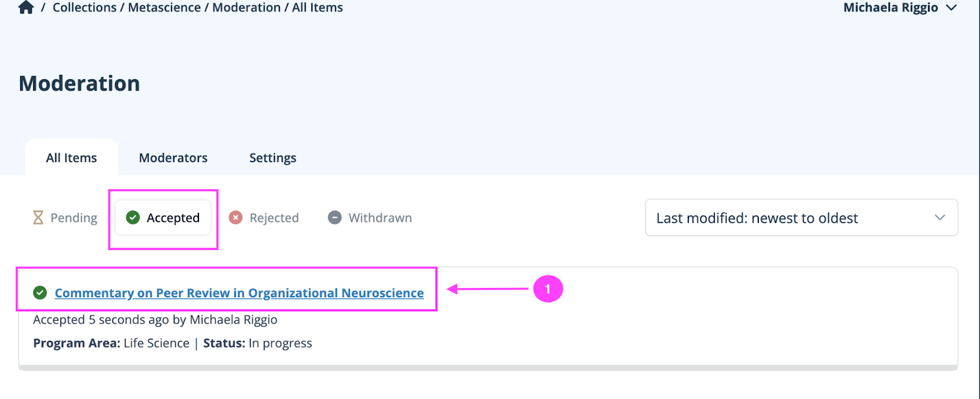This screenshot has width=980, height=399.
Task: Click the home icon in breadcrumb
Action: pyautogui.click(x=26, y=7)
